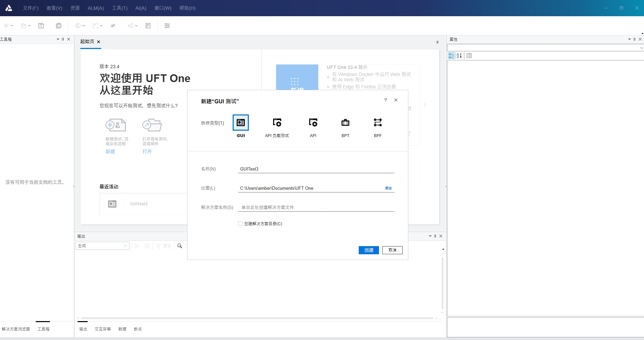The width and height of the screenshot is (644, 340).
Task: Switch to the 解决方案浏览器 tab
Action: click(16, 329)
